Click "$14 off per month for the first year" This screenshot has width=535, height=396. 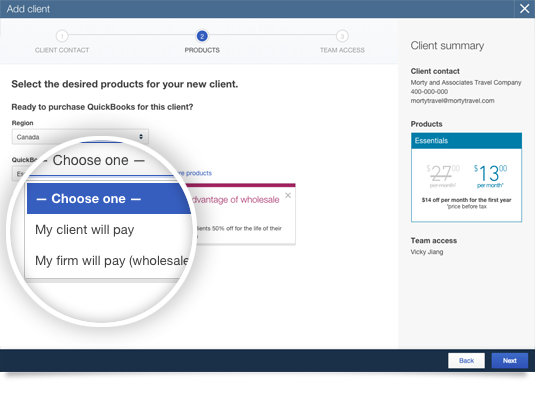point(466,200)
